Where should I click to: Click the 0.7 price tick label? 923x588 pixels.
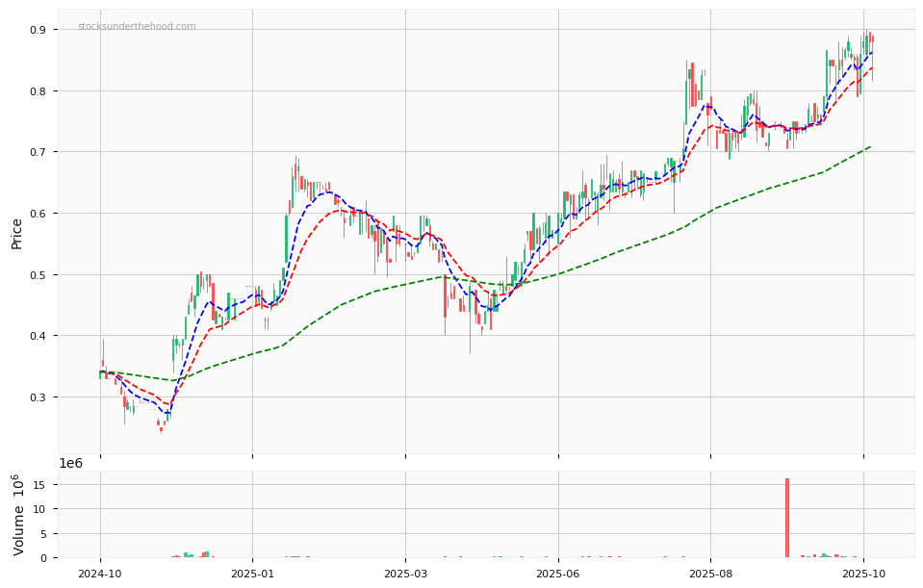38,152
